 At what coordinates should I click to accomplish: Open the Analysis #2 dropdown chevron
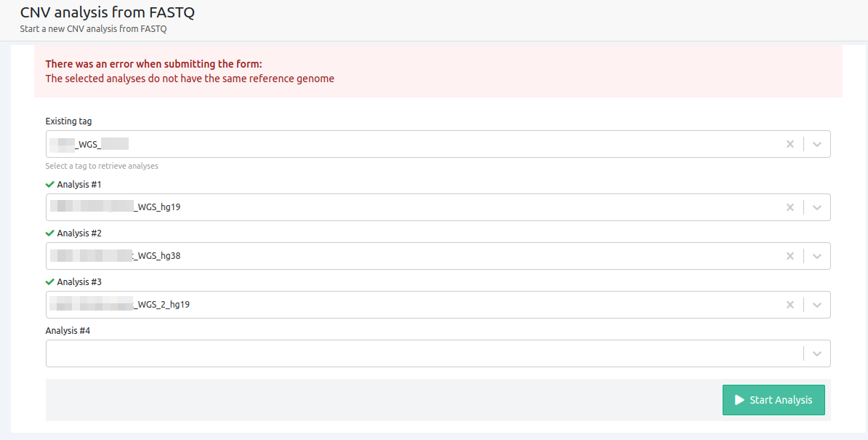coord(817,256)
